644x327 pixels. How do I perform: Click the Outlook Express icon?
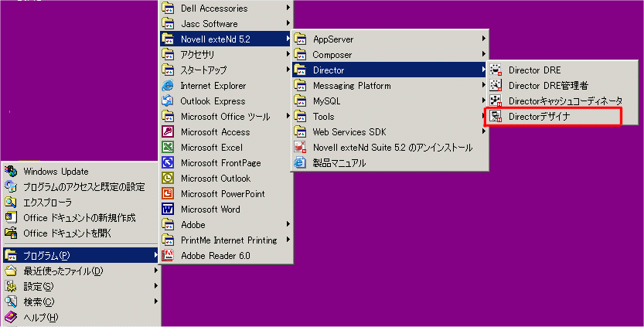tap(168, 100)
